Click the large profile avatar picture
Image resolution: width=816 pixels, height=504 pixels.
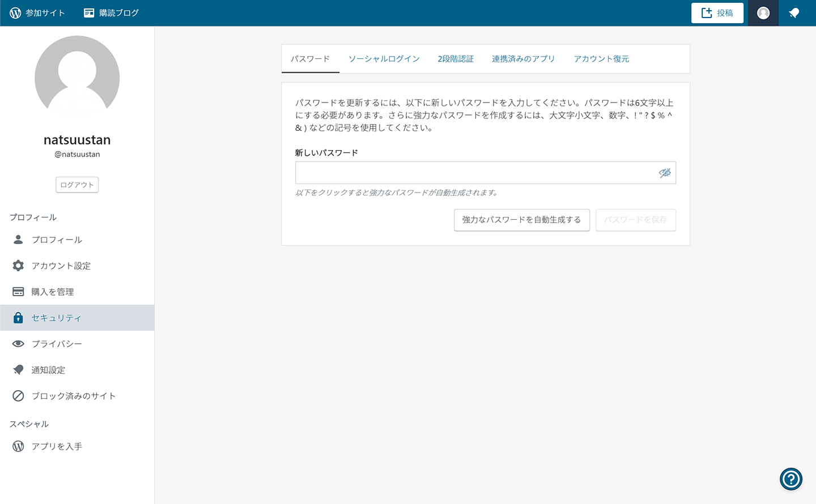click(77, 77)
